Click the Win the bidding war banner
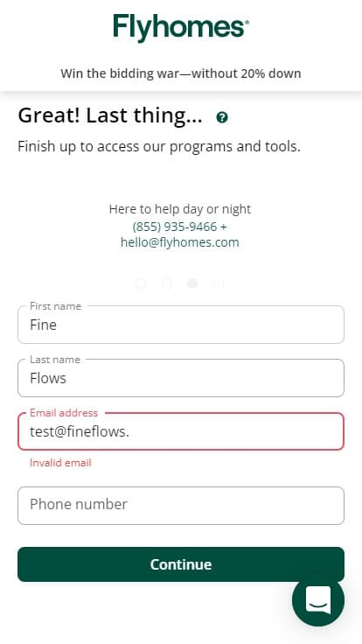Screen dimensions: 362x644 (181, 73)
